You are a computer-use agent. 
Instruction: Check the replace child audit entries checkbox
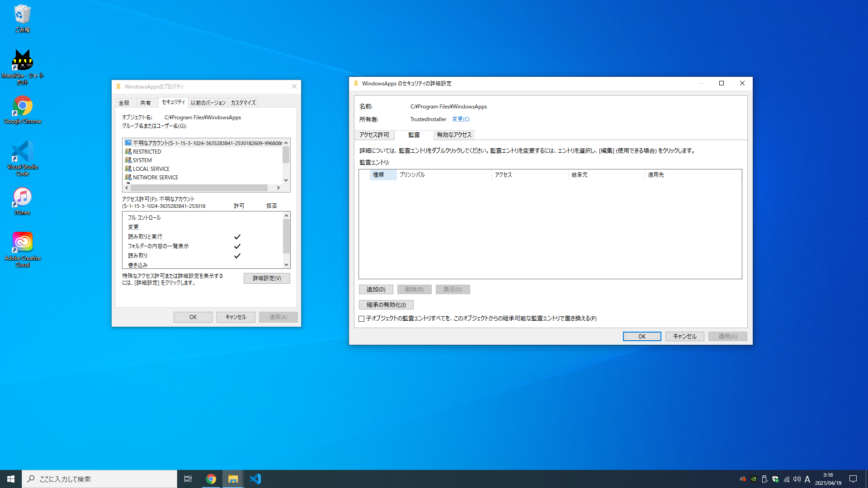click(x=362, y=319)
